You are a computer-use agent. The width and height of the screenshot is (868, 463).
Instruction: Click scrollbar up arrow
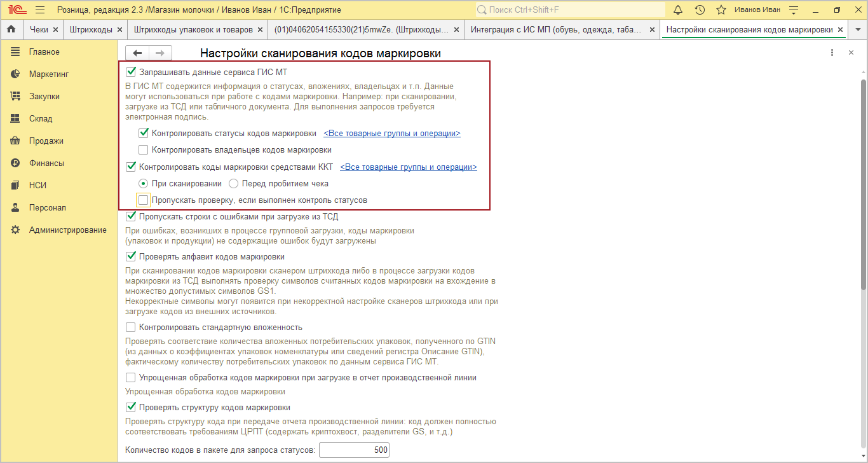[864, 74]
